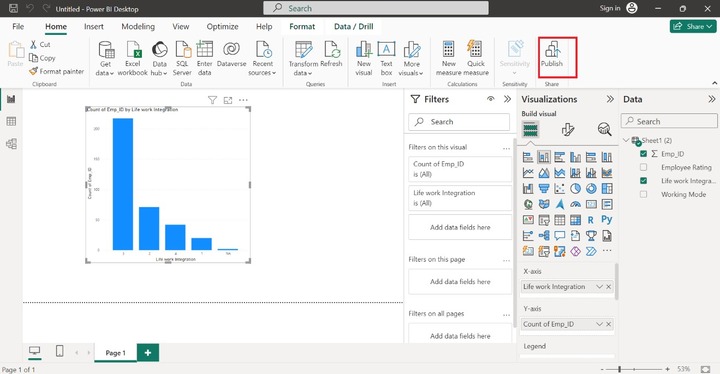Viewport: 720px width, 374px height.
Task: Choose the Python visual
Action: [607, 220]
